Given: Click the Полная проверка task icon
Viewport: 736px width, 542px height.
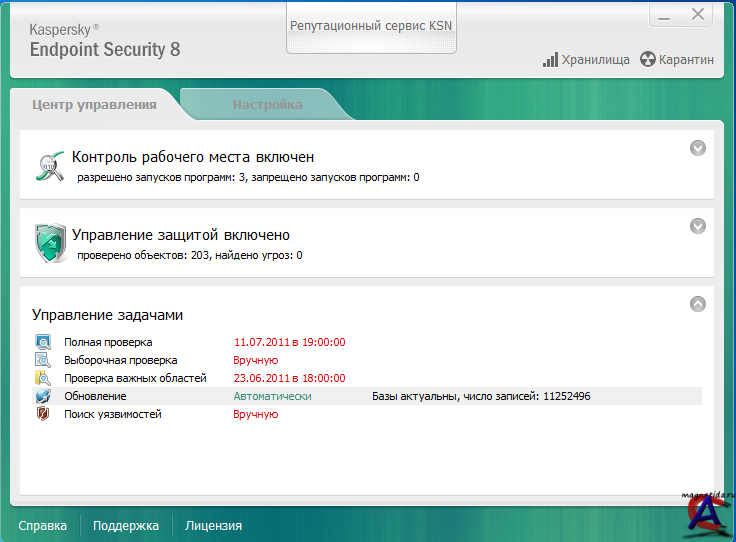Looking at the screenshot, I should coord(43,342).
